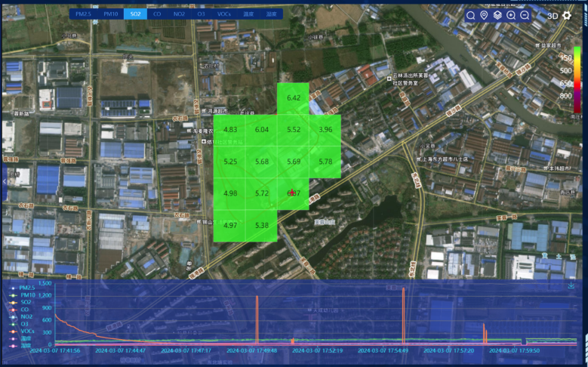Switch to the CO tab
The width and height of the screenshot is (588, 367).
click(157, 14)
